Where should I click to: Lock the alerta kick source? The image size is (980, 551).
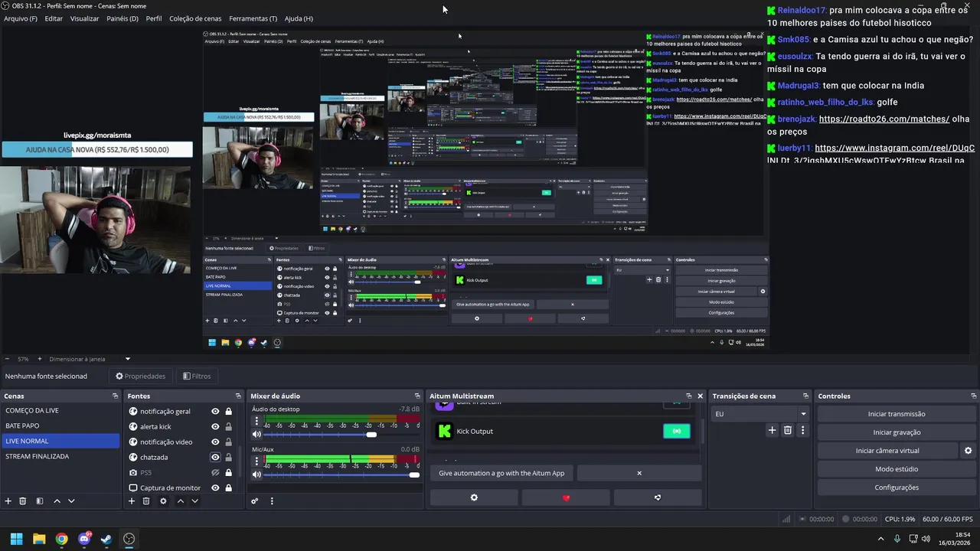228,426
